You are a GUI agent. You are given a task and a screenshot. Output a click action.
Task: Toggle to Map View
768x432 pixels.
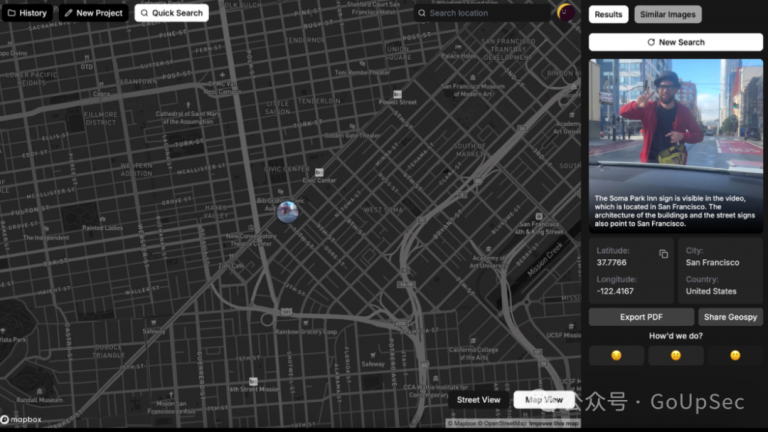coord(544,400)
